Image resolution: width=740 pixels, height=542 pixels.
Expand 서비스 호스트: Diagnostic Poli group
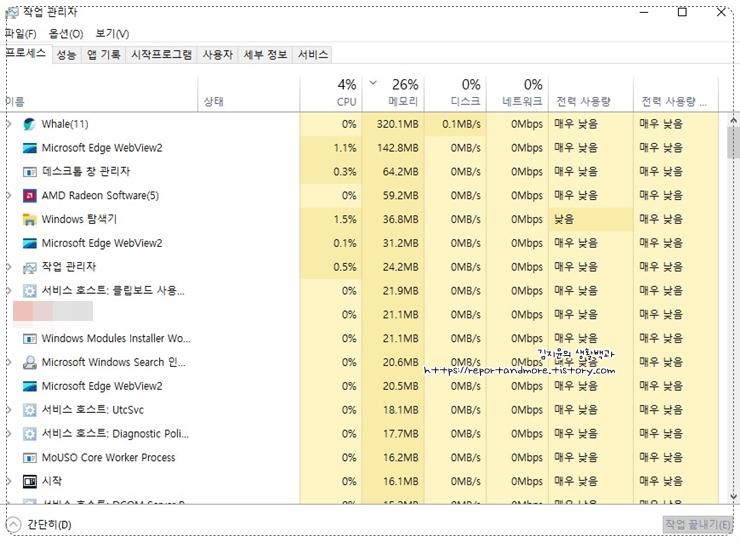[8, 434]
